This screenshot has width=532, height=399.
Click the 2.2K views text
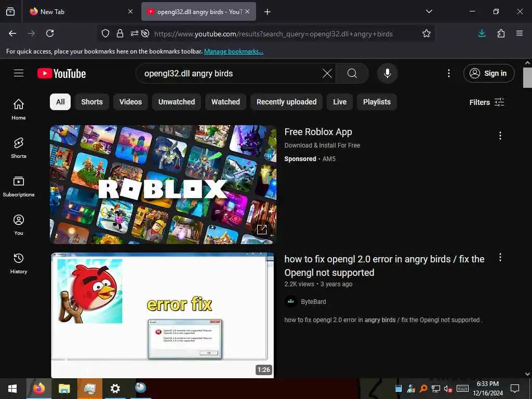coord(299,284)
